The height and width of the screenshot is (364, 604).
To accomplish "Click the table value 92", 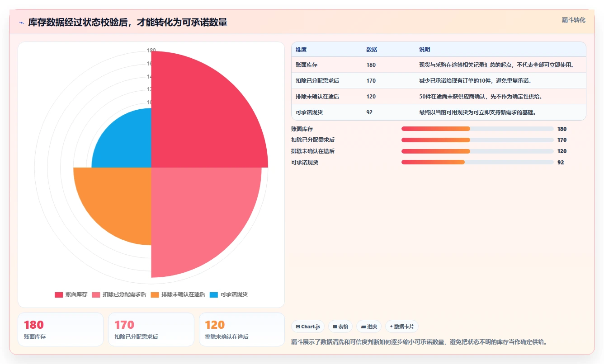I will [x=369, y=112].
